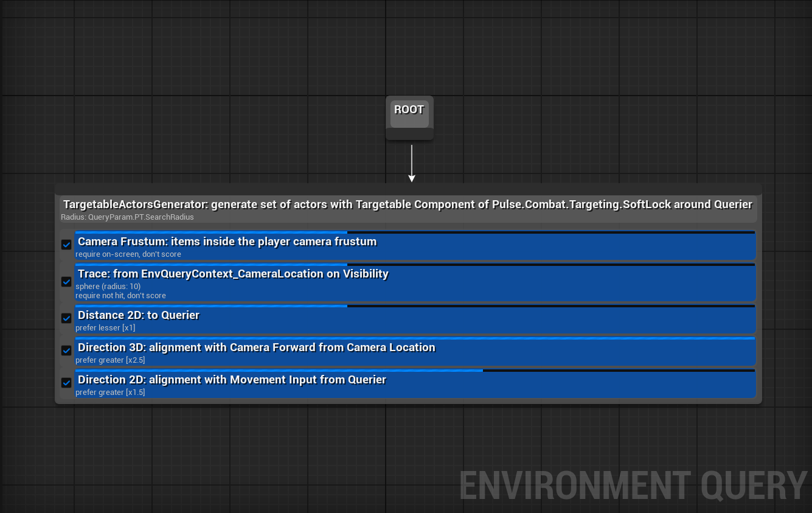Disable the Direction 2D test checkbox
The image size is (812, 513).
tap(66, 383)
